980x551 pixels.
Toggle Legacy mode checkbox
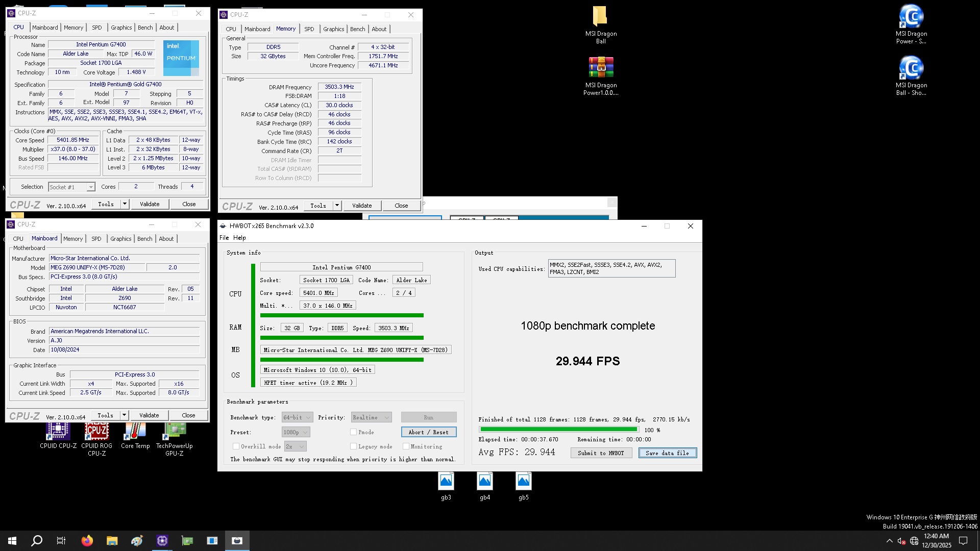[x=353, y=446]
